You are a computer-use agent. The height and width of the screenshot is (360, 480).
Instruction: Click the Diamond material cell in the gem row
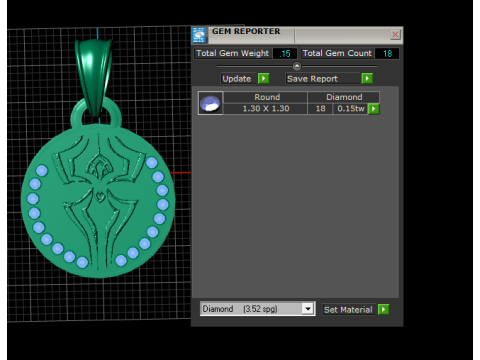point(343,97)
